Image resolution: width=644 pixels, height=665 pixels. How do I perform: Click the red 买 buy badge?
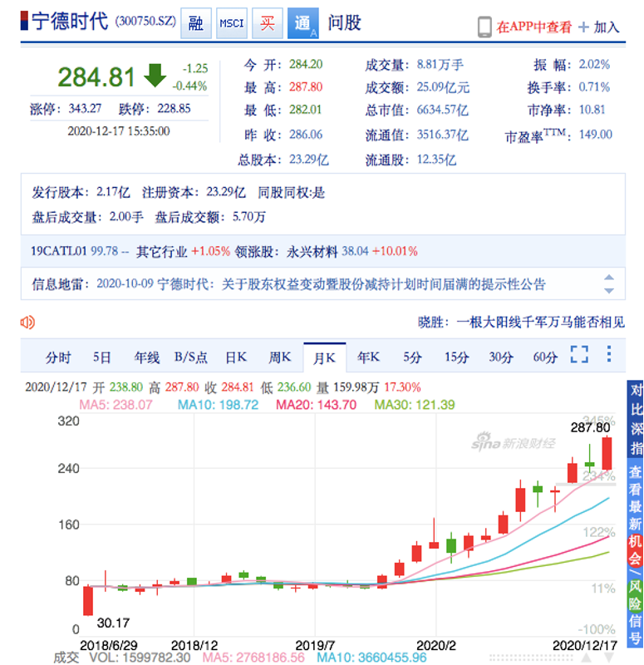[268, 23]
